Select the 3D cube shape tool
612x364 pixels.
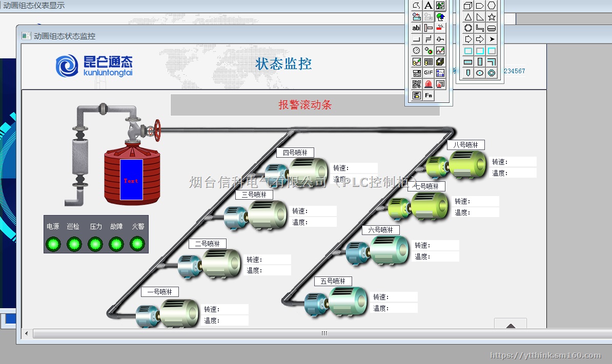click(468, 5)
